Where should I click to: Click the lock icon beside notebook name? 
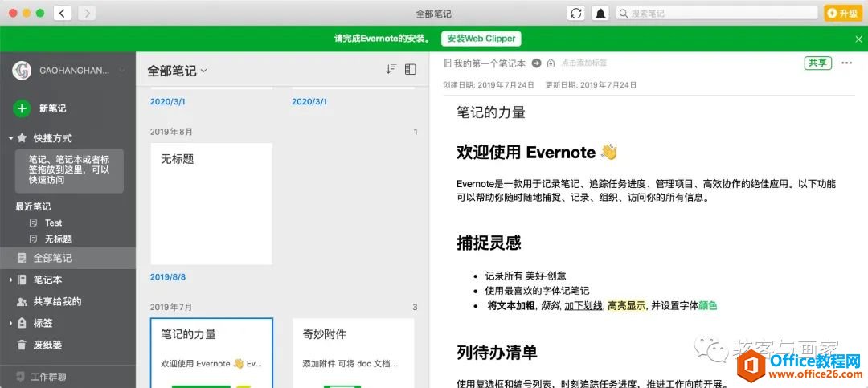tap(551, 63)
